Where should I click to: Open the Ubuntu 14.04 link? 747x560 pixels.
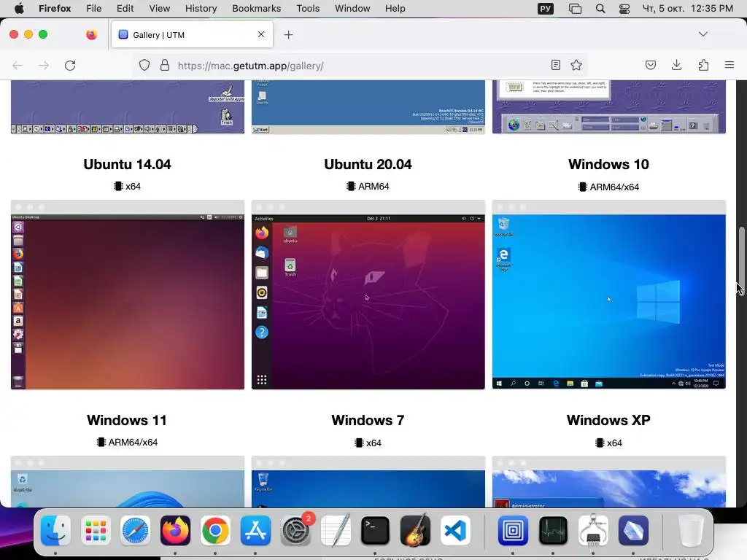tap(127, 164)
